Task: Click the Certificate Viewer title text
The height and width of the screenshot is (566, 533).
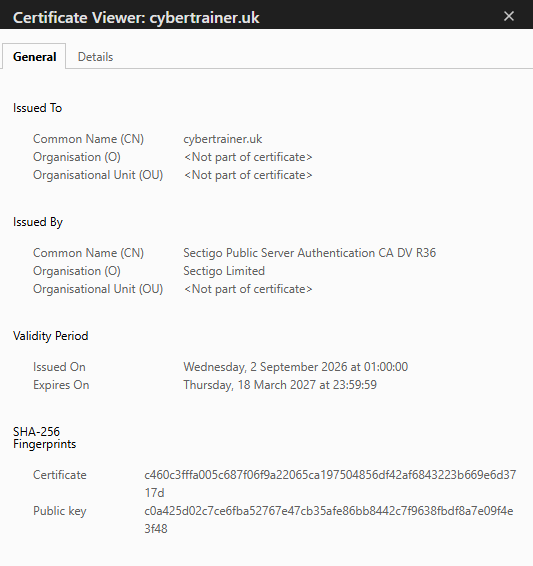Action: tap(136, 17)
